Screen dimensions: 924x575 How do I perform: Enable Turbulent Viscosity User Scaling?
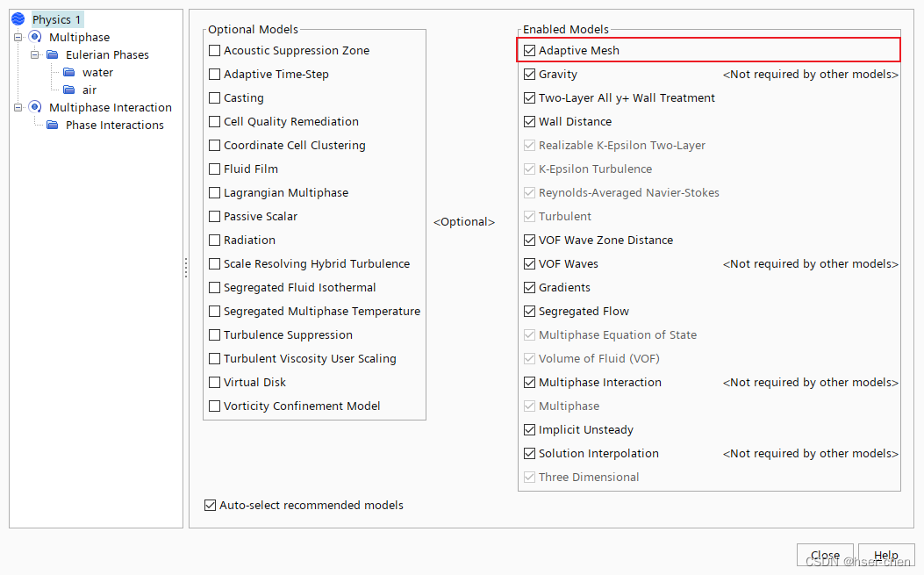[214, 358]
